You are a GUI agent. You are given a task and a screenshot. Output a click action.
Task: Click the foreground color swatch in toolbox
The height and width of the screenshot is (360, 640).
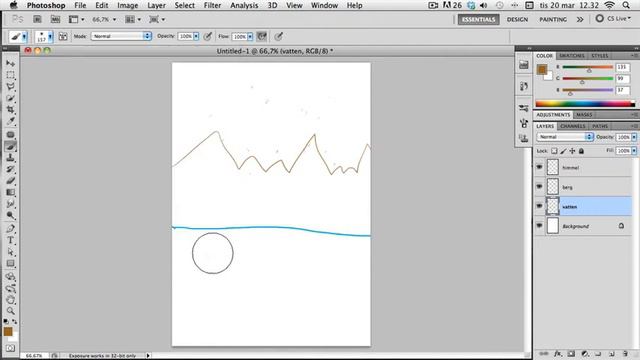pos(8,331)
